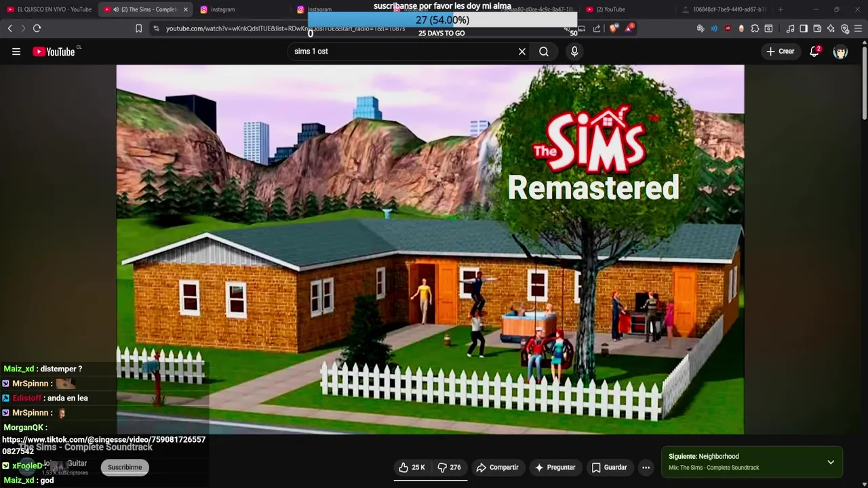Screen dimensions: 868x488
Task: Dislike the video showing 276
Action: coord(450,468)
